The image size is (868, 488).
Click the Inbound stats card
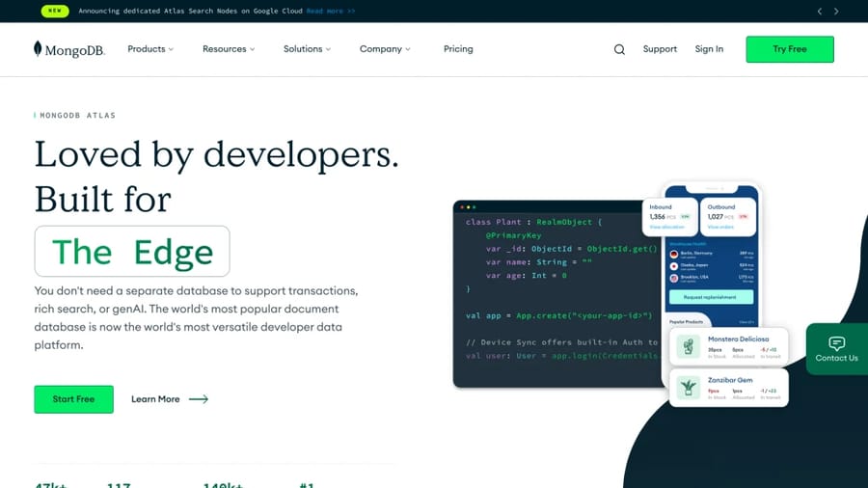[x=670, y=216]
